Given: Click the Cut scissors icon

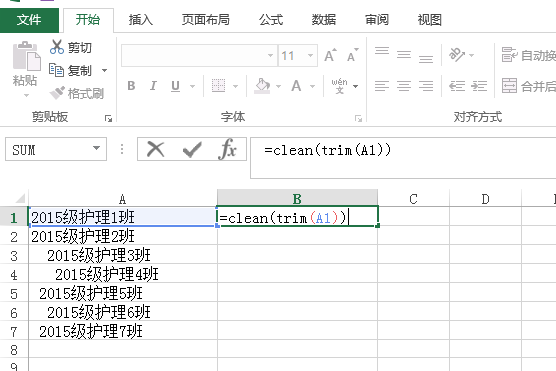Looking at the screenshot, I should (x=57, y=47).
